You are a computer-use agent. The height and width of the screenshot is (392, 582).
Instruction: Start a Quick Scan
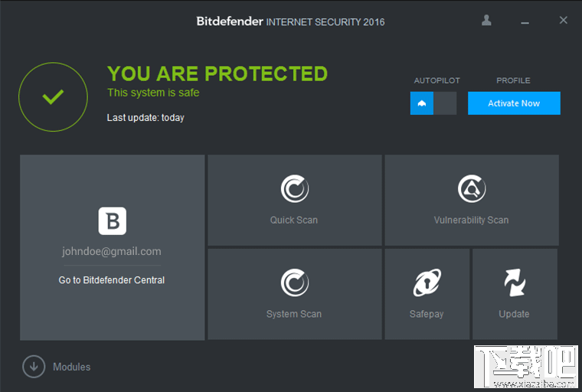click(x=294, y=200)
